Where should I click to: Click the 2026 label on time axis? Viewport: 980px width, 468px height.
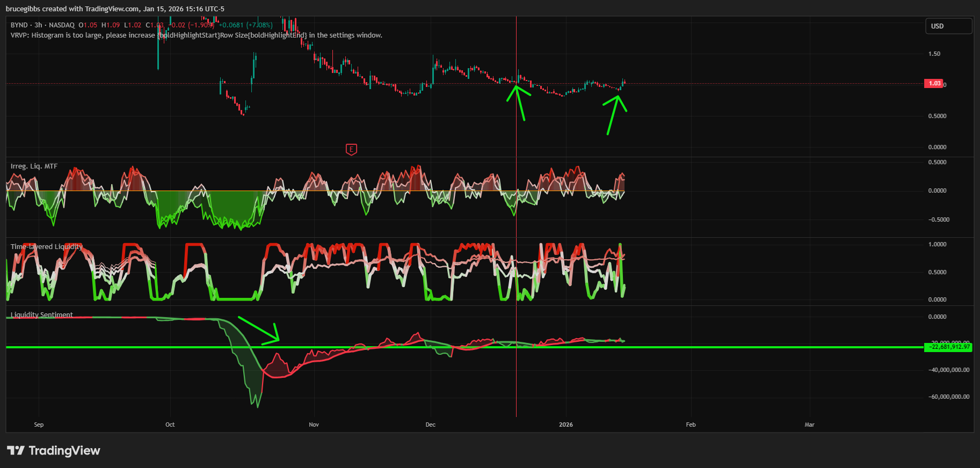click(x=565, y=425)
